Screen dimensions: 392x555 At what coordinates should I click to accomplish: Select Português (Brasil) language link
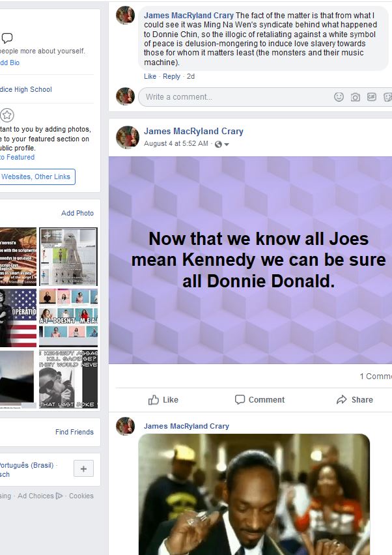coord(27,465)
